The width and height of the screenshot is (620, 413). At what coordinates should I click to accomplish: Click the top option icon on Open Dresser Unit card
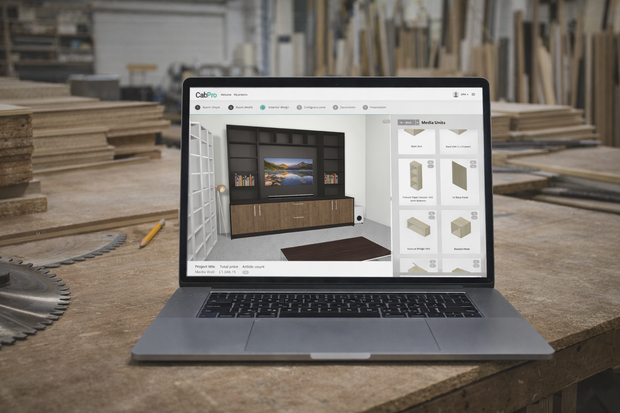tap(431, 163)
